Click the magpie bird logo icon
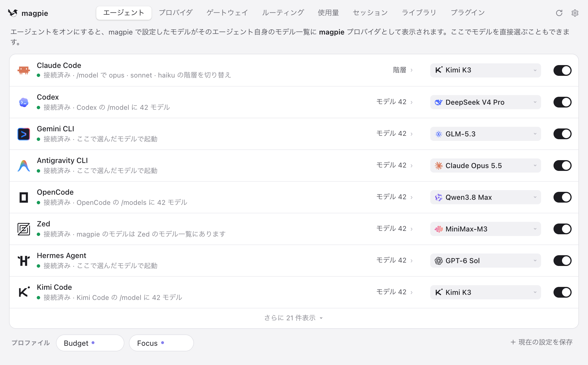Screen dimensions: 588x365 coord(13,13)
